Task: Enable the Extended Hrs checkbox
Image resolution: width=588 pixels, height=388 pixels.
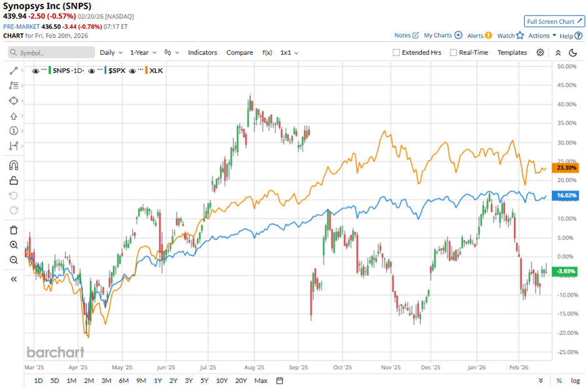Action: coord(396,53)
